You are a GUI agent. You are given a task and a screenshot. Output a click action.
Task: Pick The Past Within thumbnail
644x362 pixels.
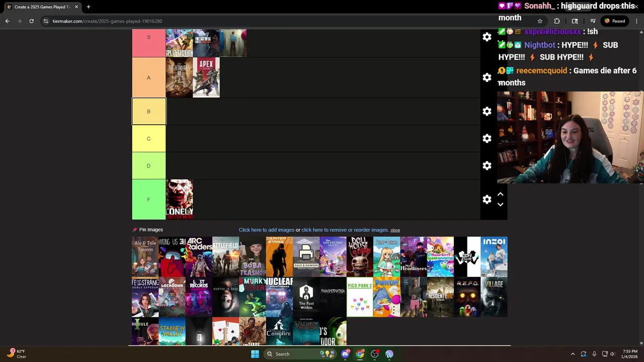(x=306, y=297)
